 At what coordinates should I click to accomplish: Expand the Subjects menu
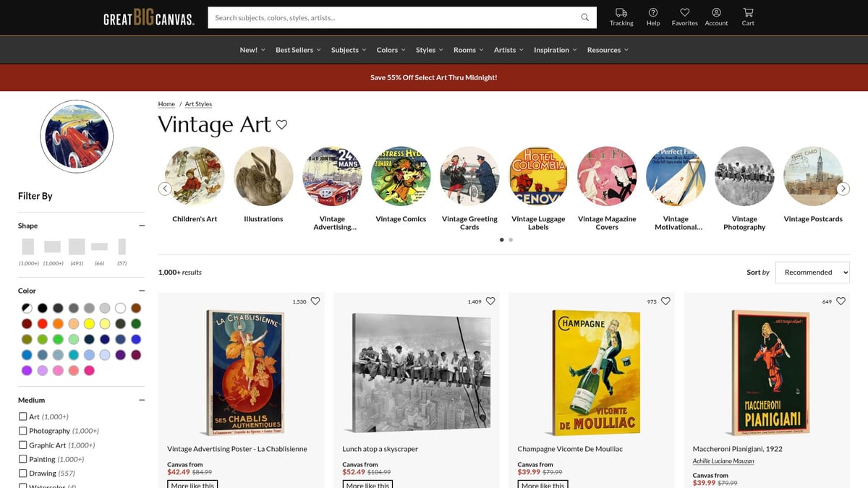(x=349, y=50)
